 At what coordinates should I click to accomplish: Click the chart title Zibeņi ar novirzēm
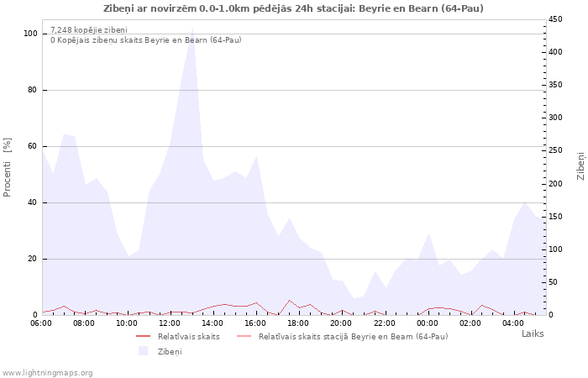tap(293, 8)
